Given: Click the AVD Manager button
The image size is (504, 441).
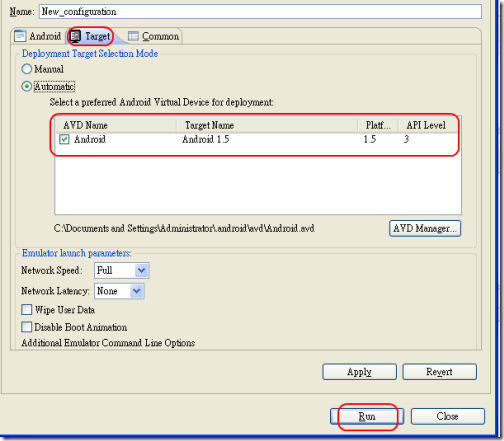Looking at the screenshot, I should 425,228.
